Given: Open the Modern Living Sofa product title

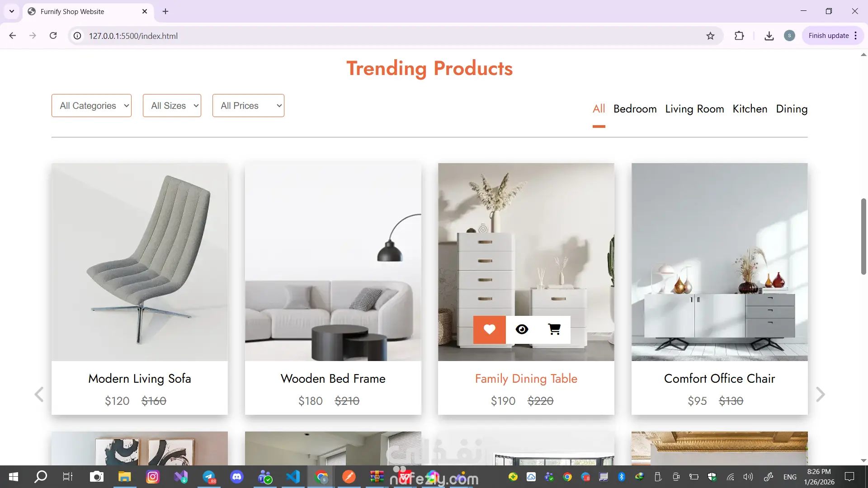Looking at the screenshot, I should [140, 379].
